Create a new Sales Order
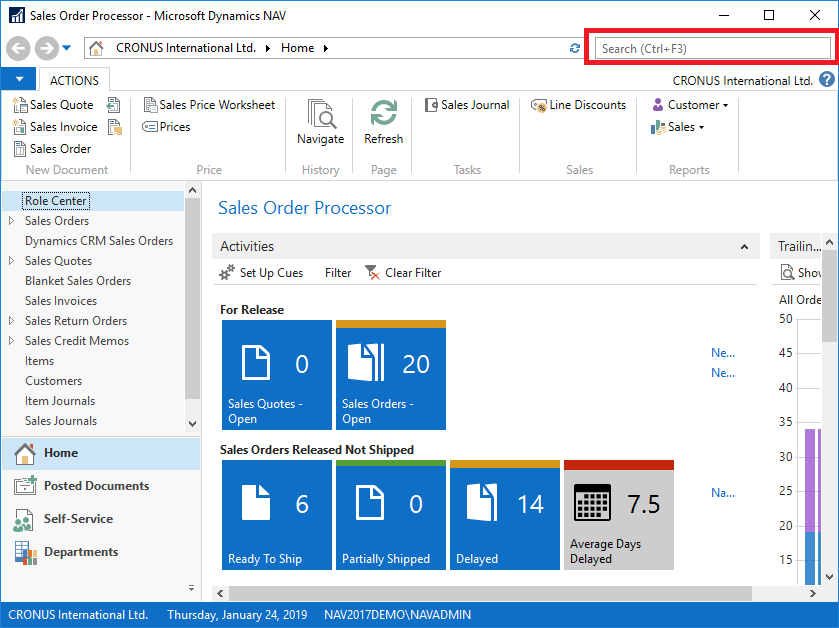The image size is (839, 628). 52,149
